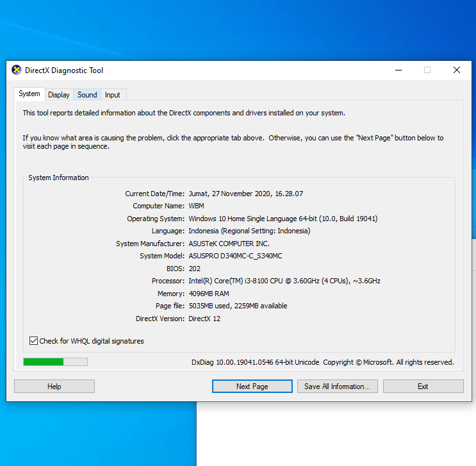Select the 'Jumat, 27 November 2020, 16.28.07' value
This screenshot has width=476, height=466.
pos(246,194)
